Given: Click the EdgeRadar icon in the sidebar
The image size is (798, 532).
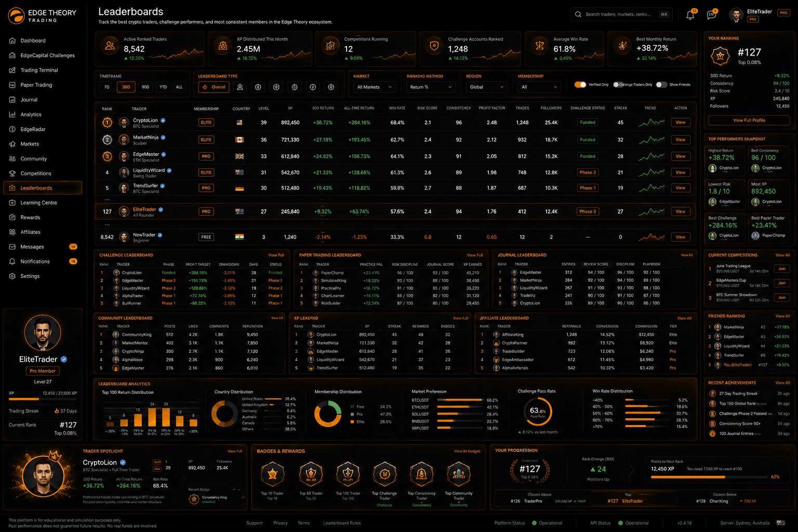Looking at the screenshot, I should pos(12,129).
